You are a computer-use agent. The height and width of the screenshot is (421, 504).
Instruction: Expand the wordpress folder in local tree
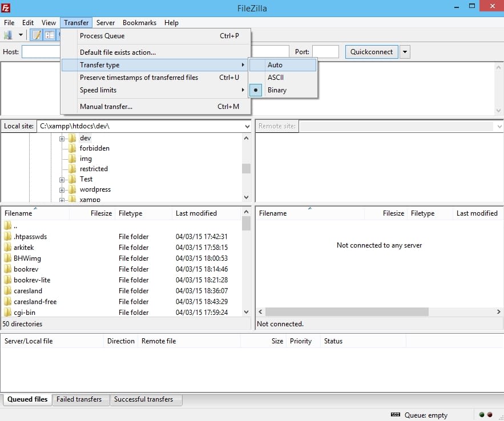click(62, 189)
